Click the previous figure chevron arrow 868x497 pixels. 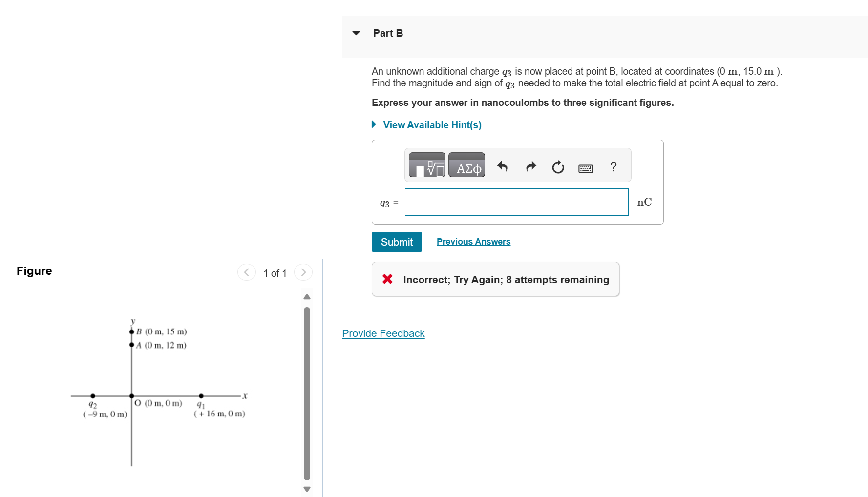pos(246,272)
